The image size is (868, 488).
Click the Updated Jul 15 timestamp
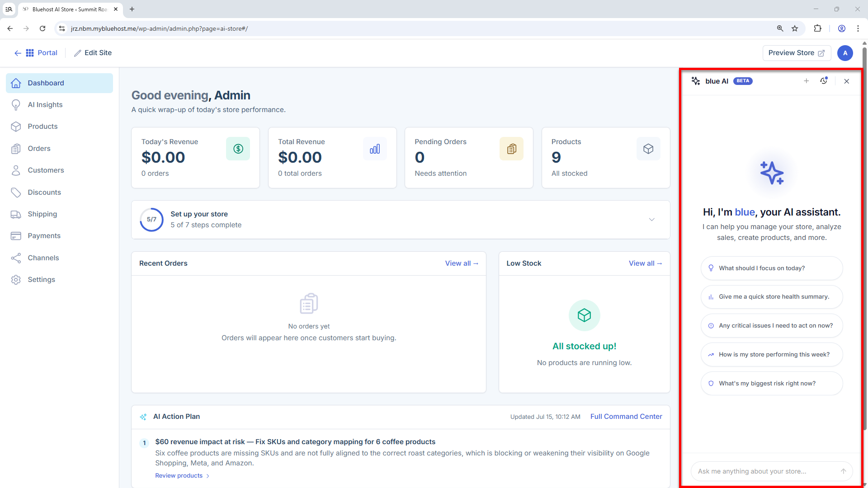[545, 417]
